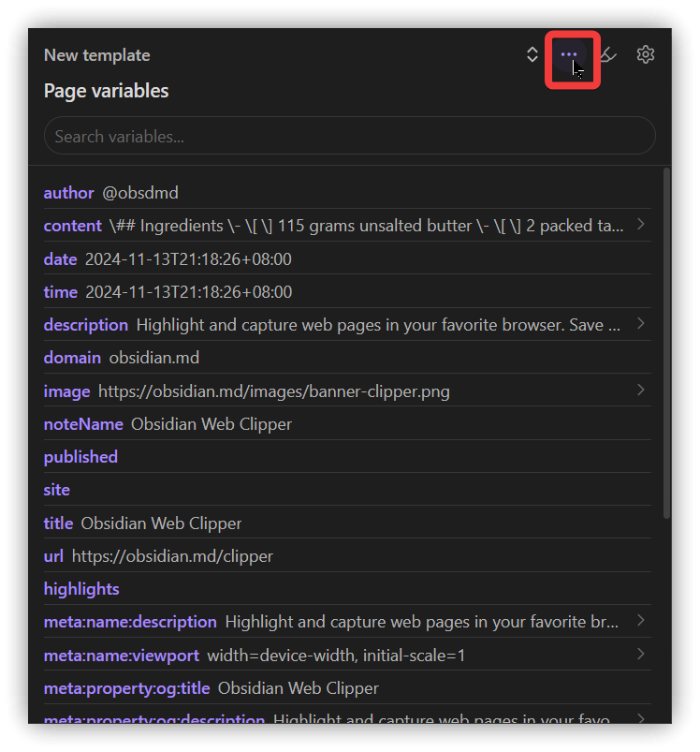Click the variables list scrollbar

click(666, 343)
